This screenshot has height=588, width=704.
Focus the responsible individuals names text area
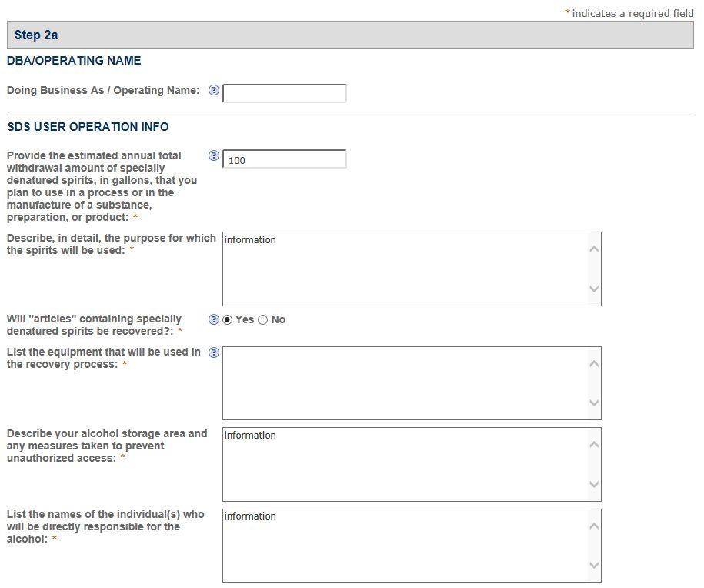point(404,545)
